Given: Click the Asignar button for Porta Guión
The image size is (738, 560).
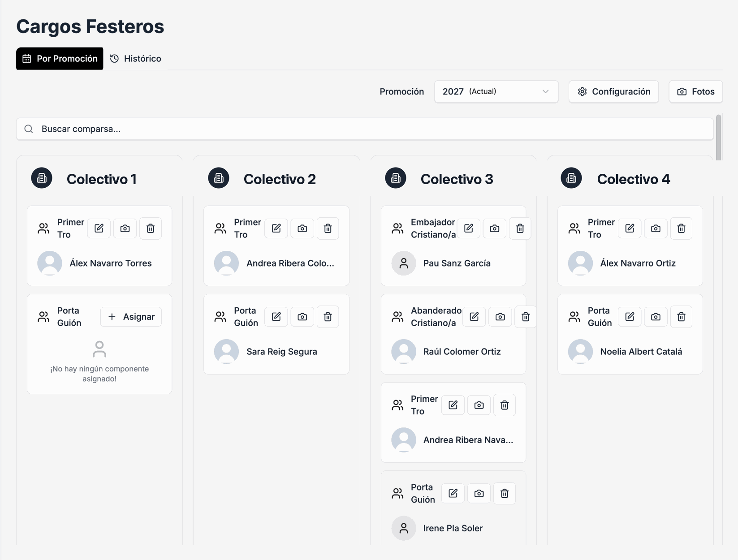Looking at the screenshot, I should click(131, 317).
